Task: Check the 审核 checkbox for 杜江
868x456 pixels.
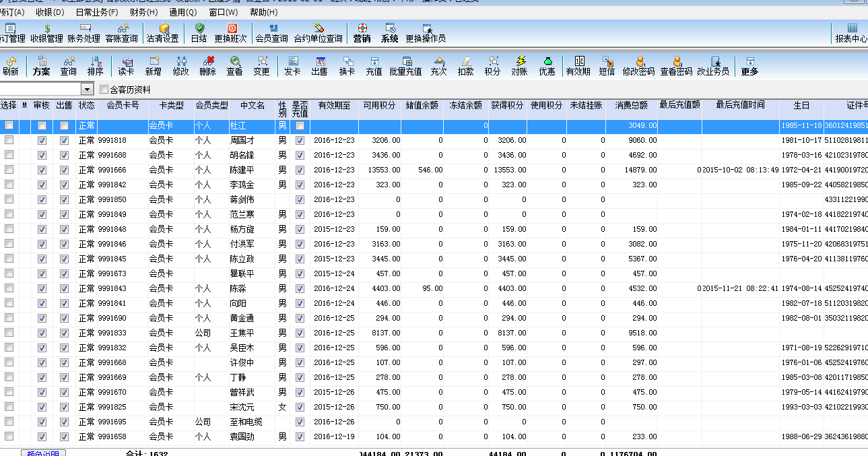Action: [x=42, y=125]
